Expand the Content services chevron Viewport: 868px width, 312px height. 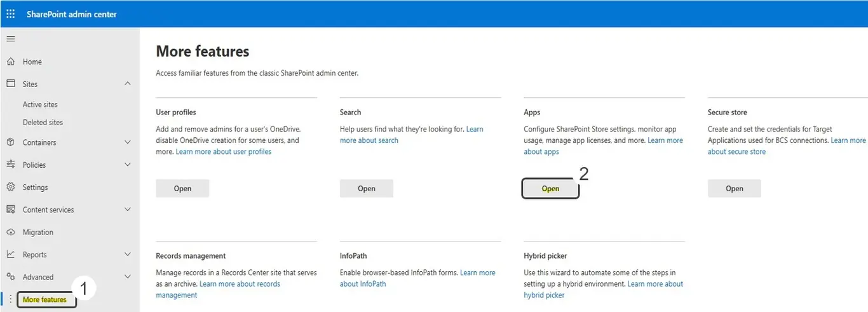[128, 210]
